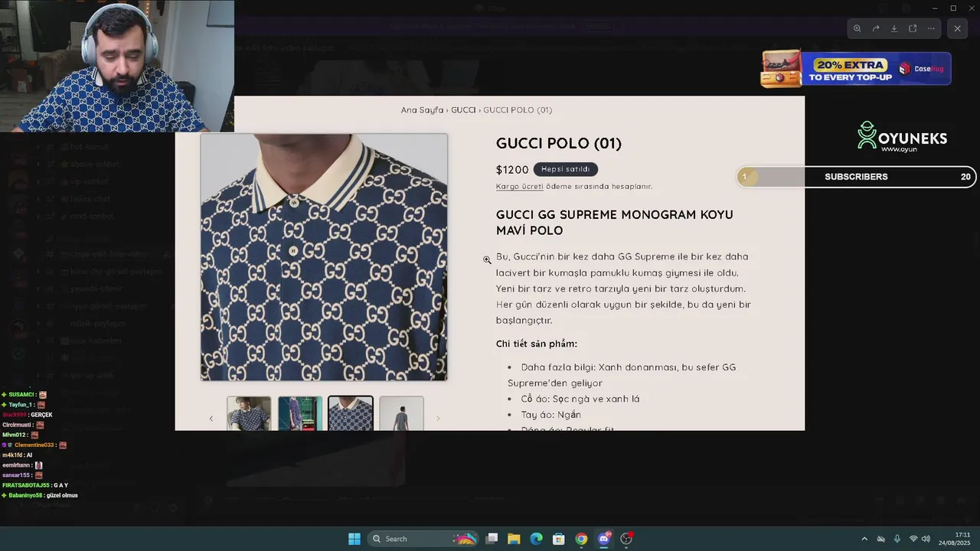The width and height of the screenshot is (980, 551).
Task: Click Clementine033 chat message
Action: point(34,445)
